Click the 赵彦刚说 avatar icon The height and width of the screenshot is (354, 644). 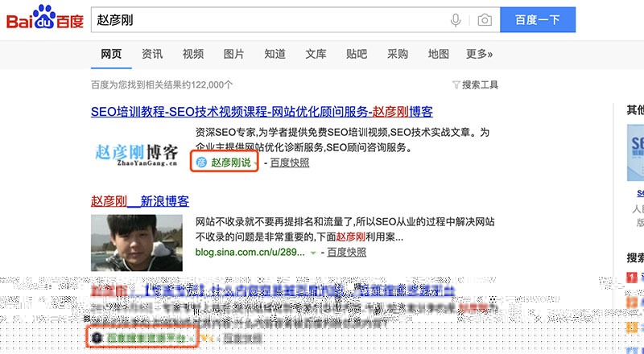(201, 163)
